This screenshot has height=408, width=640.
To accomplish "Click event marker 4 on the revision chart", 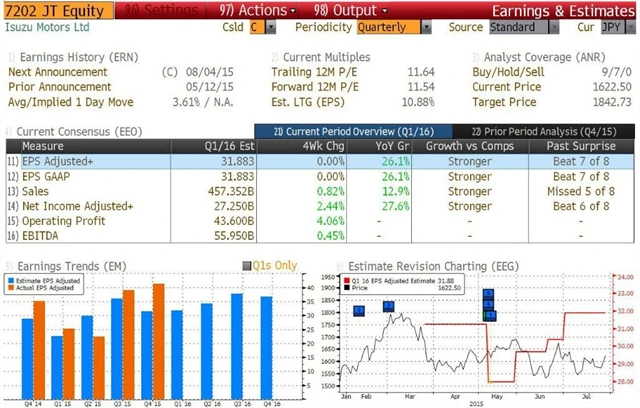I will pos(488,304).
